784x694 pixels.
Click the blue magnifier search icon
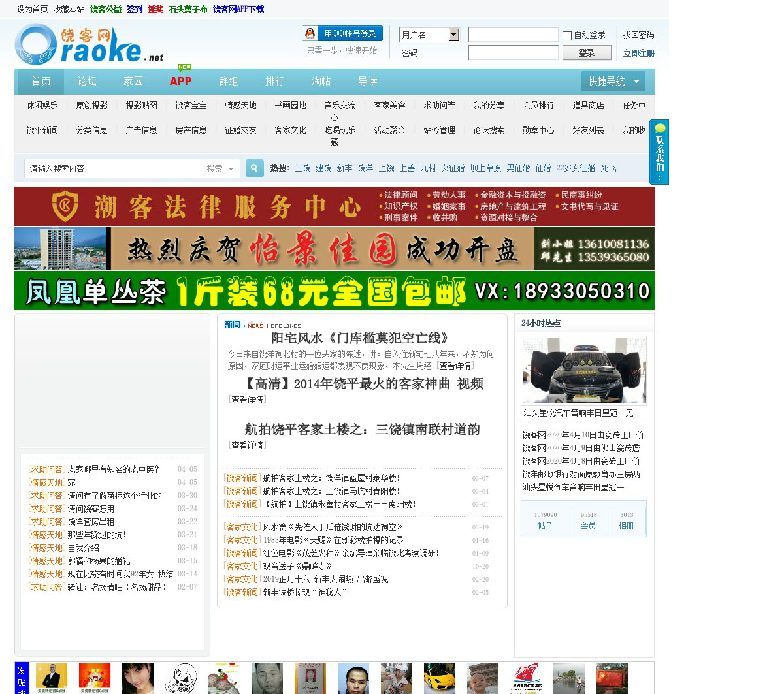[x=254, y=168]
